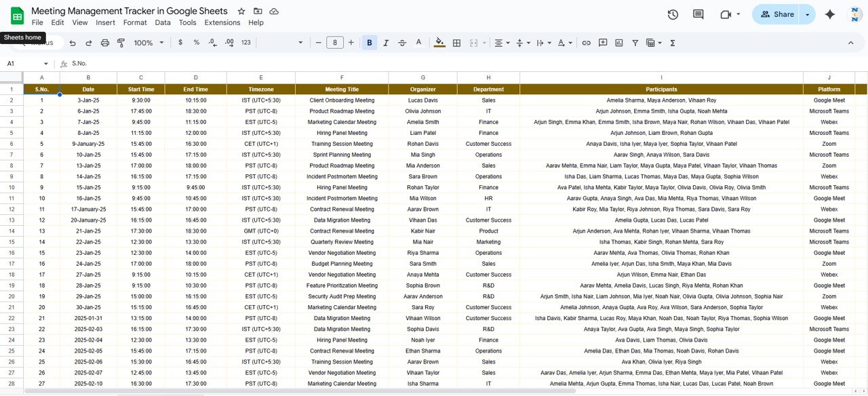Toggle bold formatting off

pos(369,42)
